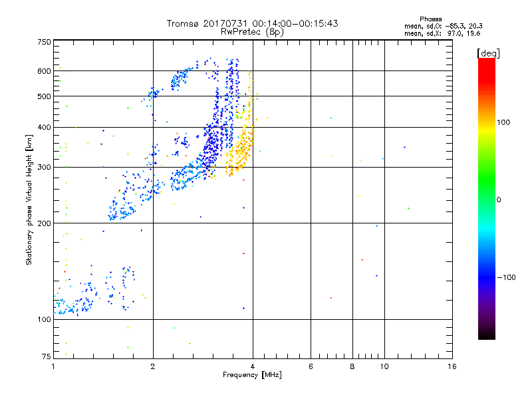Click x-axis tick label '4'
The height and width of the screenshot is (399, 532).
click(x=253, y=366)
